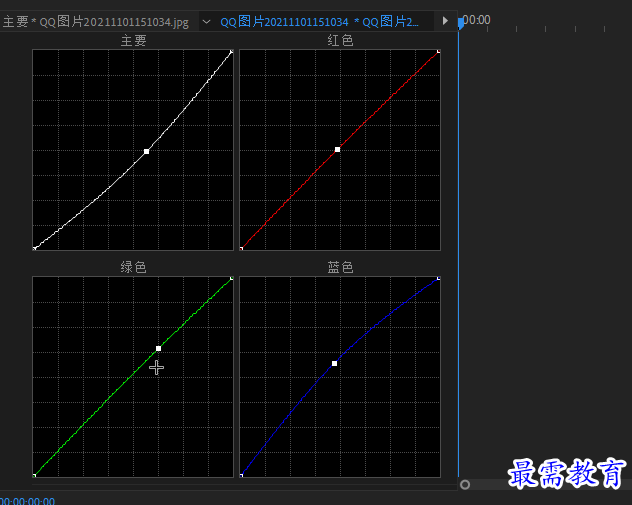Click bottom-left endpoint of 红色 curve
The width and height of the screenshot is (632, 505).
241,248
